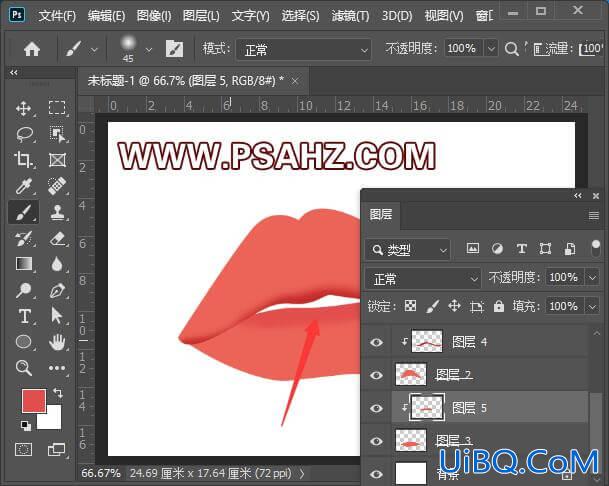Screen dimensions: 609x486
Task: Open the layer filter 类型 dropdown
Action: [x=408, y=250]
